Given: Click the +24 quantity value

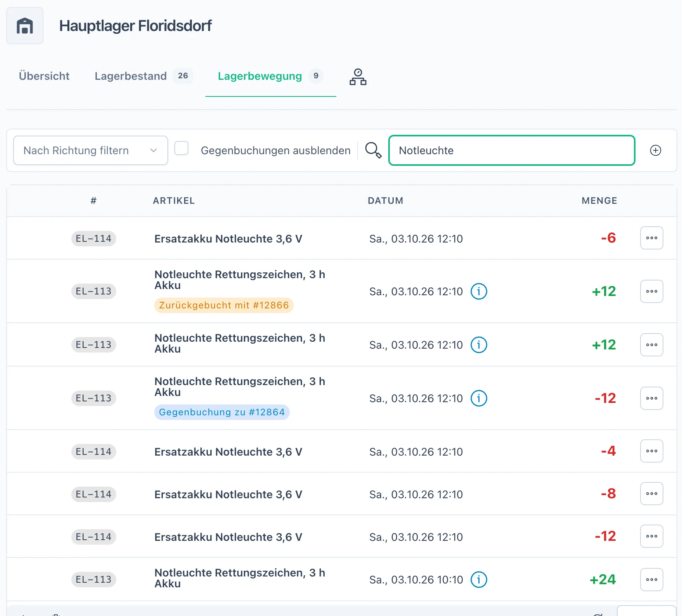Looking at the screenshot, I should (603, 580).
